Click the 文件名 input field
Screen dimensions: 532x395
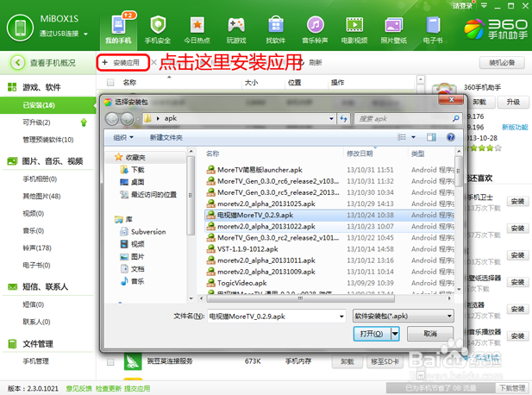coord(276,317)
